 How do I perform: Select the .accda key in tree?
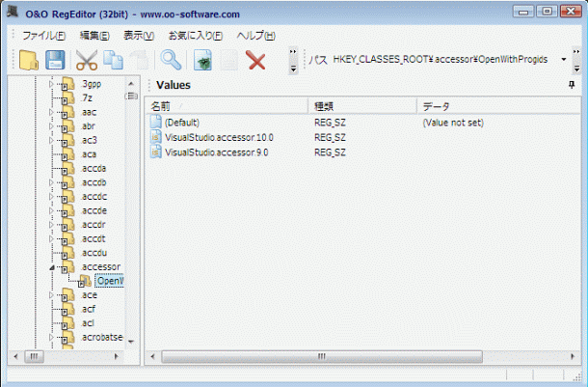pos(94,168)
